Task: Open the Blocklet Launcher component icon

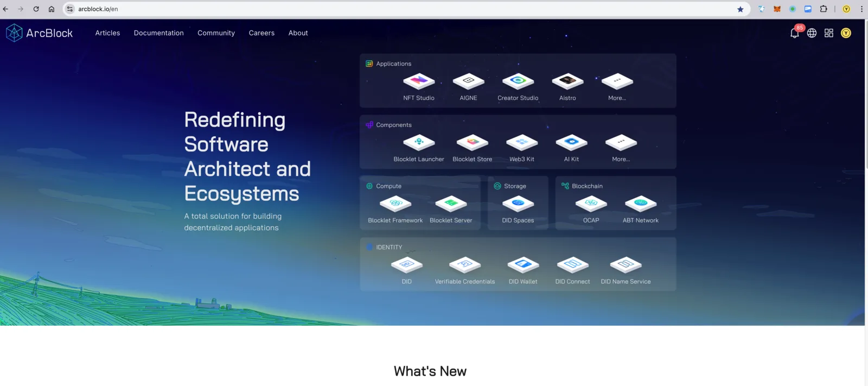Action: coord(419,143)
